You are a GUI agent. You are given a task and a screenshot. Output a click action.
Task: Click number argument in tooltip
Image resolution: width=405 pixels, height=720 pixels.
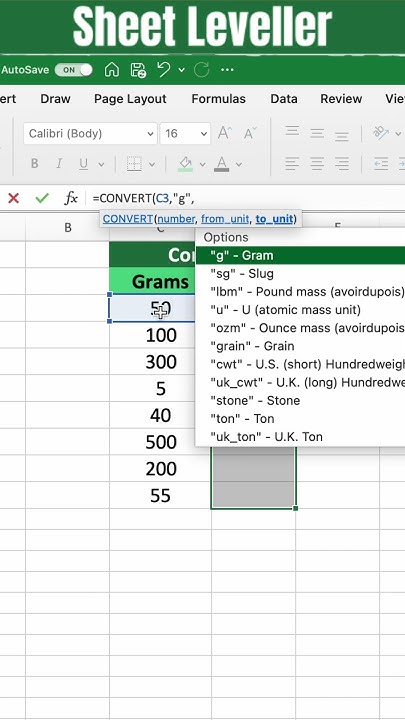point(176,219)
